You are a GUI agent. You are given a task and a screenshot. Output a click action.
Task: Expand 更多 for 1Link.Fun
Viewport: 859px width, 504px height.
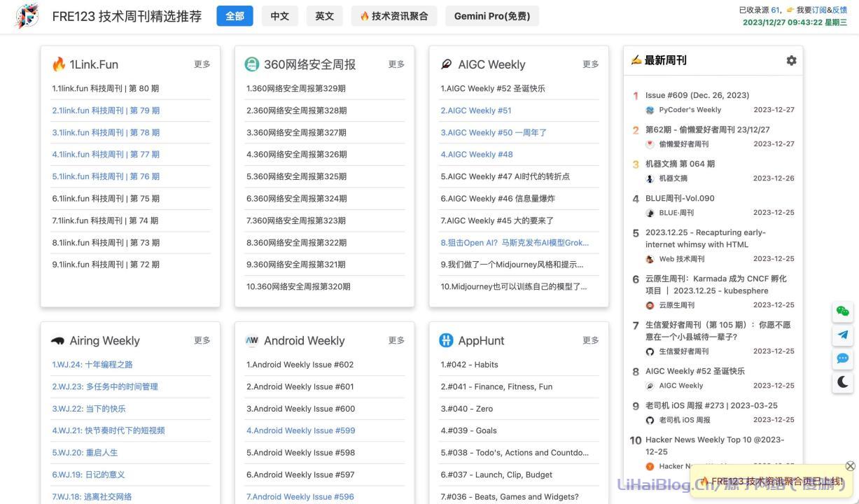202,64
